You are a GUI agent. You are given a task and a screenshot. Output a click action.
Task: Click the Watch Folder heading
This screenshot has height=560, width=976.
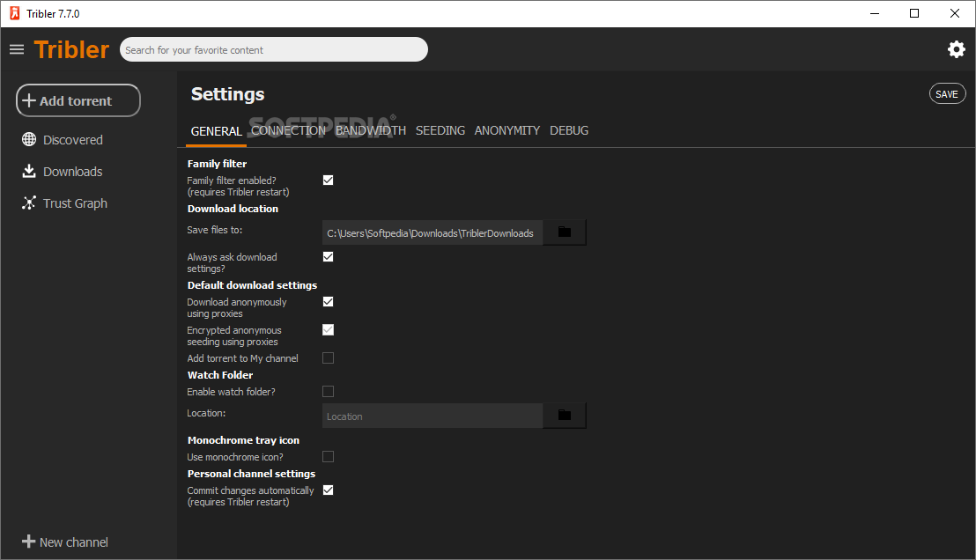(x=220, y=374)
